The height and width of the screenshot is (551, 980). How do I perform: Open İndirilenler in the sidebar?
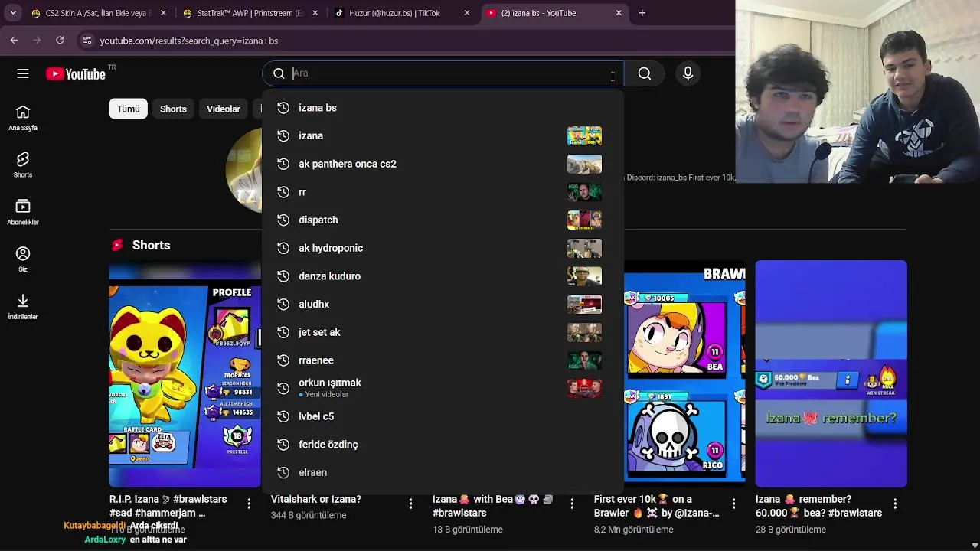pyautogui.click(x=23, y=306)
